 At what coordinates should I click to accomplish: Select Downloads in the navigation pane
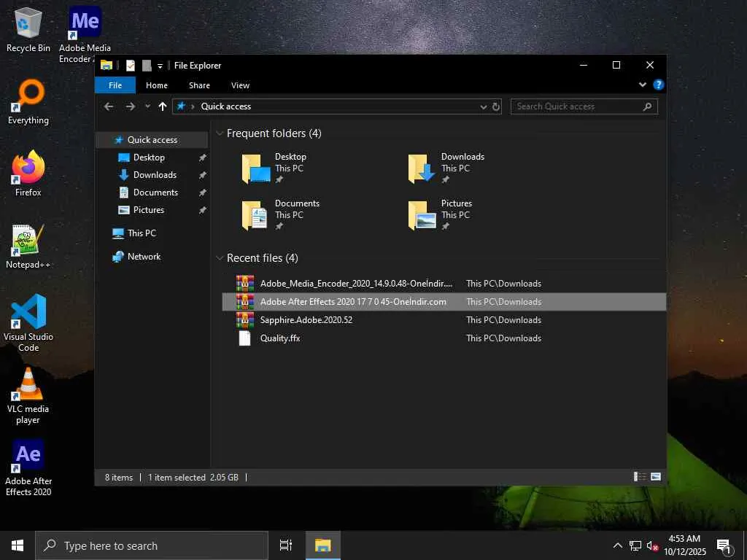[x=155, y=175]
